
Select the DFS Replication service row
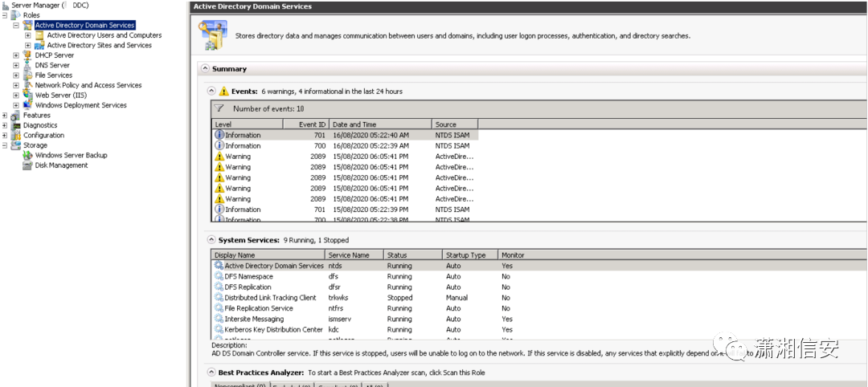coord(540,287)
